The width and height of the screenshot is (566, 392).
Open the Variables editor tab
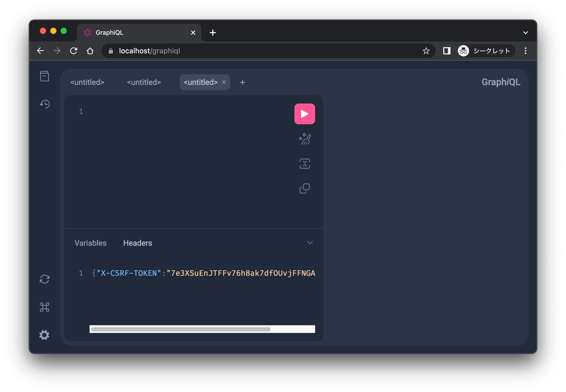[91, 243]
